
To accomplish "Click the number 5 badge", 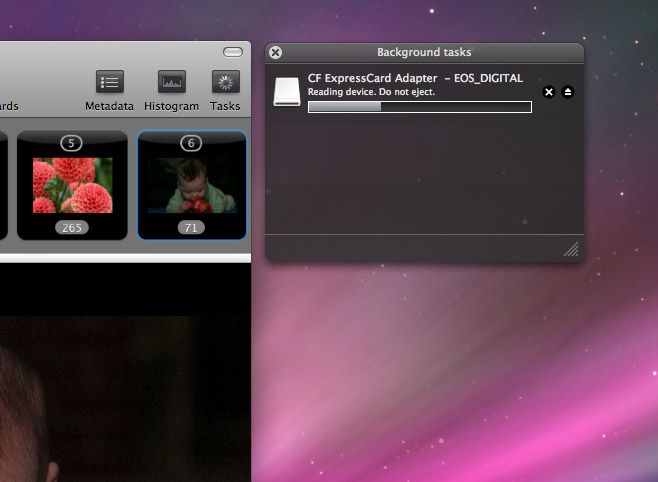I will click(72, 143).
